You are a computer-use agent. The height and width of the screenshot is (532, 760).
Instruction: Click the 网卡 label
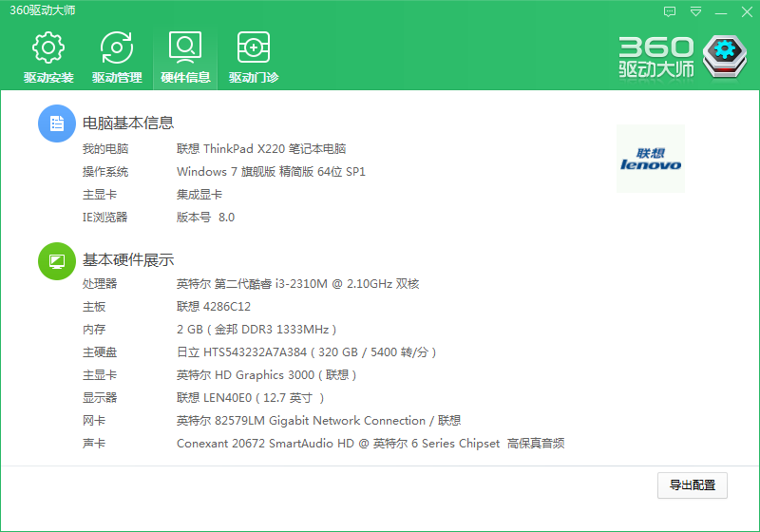coord(94,421)
